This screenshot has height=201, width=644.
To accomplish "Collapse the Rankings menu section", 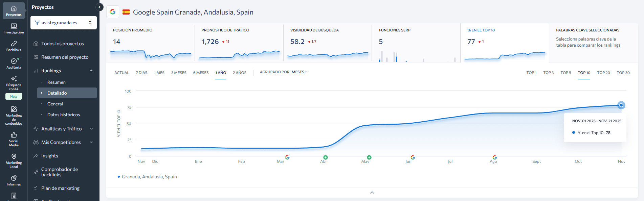I will [x=91, y=71].
